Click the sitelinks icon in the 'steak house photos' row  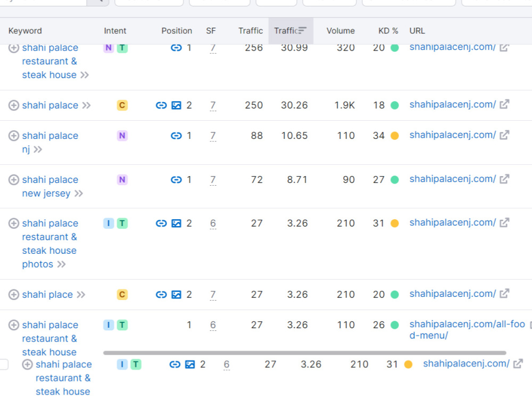click(x=161, y=223)
